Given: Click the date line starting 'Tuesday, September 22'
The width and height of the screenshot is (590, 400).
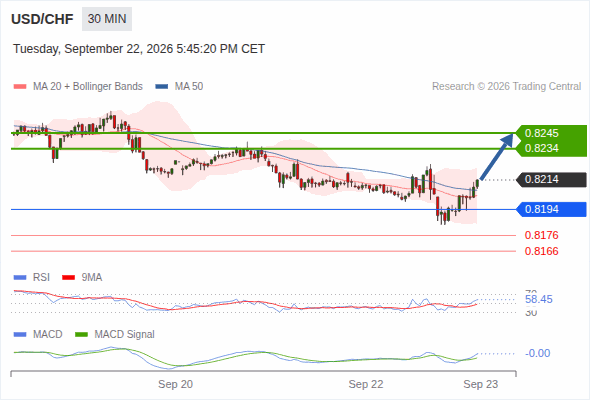Looking at the screenshot, I should 139,49.
